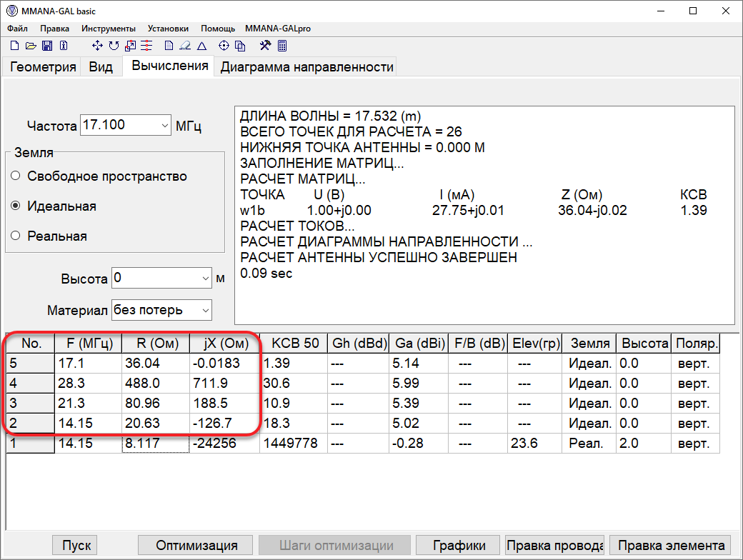Save file using the floppy disk icon
Screen dimensions: 743x560
[x=47, y=46]
